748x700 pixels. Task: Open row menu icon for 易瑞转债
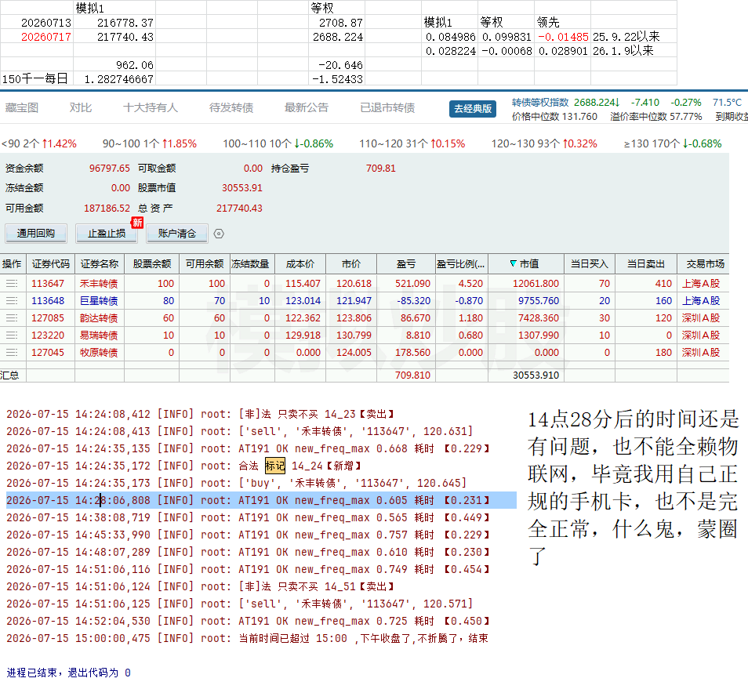(12, 335)
